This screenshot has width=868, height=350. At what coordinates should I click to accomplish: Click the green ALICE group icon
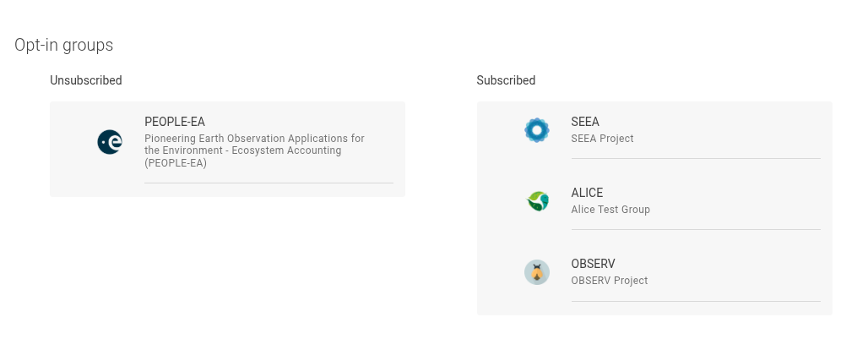[536, 201]
